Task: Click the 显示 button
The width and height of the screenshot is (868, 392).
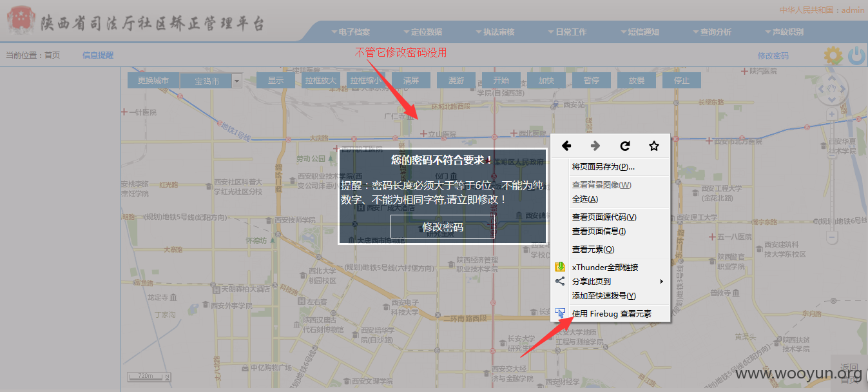Action: tap(276, 81)
